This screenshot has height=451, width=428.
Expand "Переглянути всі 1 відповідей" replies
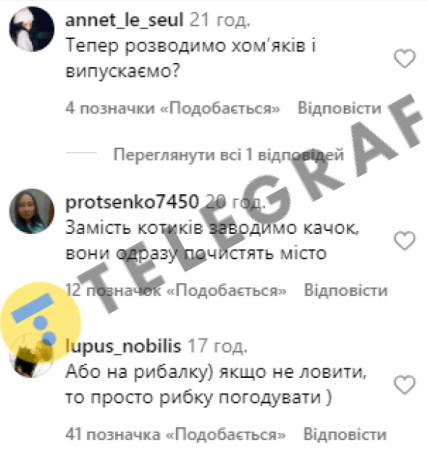click(228, 155)
